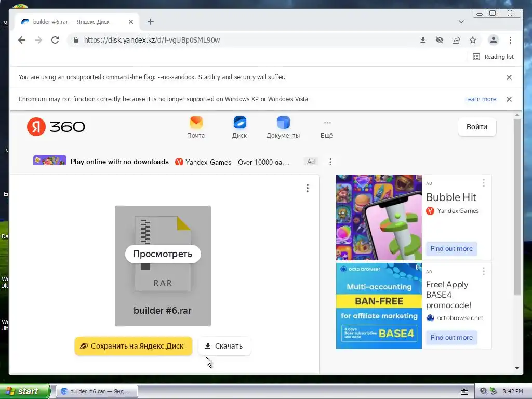Dismiss the no-sandbox warning bar
This screenshot has height=399, width=532.
tap(509, 77)
